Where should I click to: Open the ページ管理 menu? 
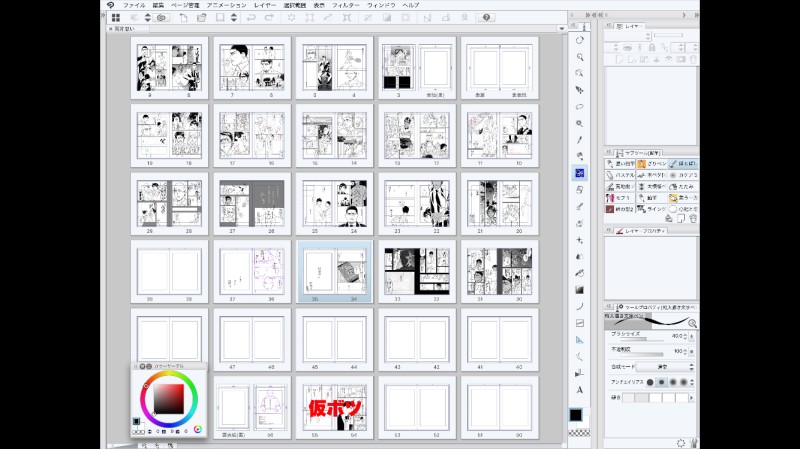point(185,5)
